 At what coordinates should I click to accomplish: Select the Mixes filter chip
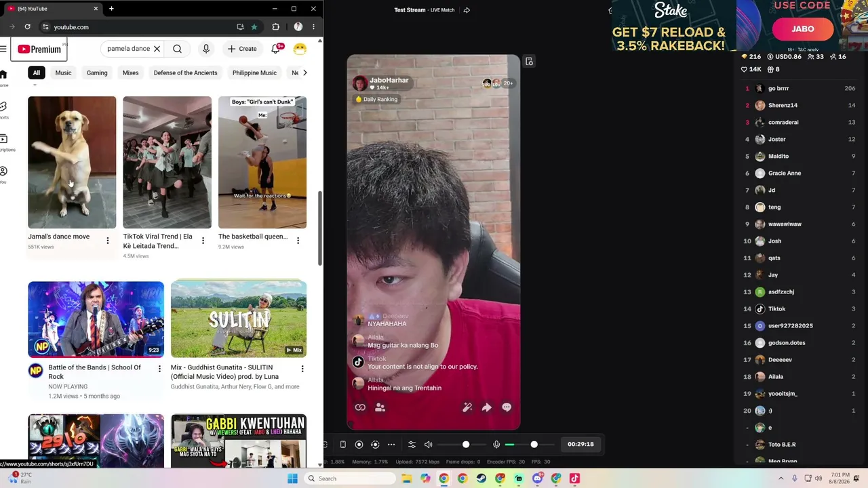(130, 73)
